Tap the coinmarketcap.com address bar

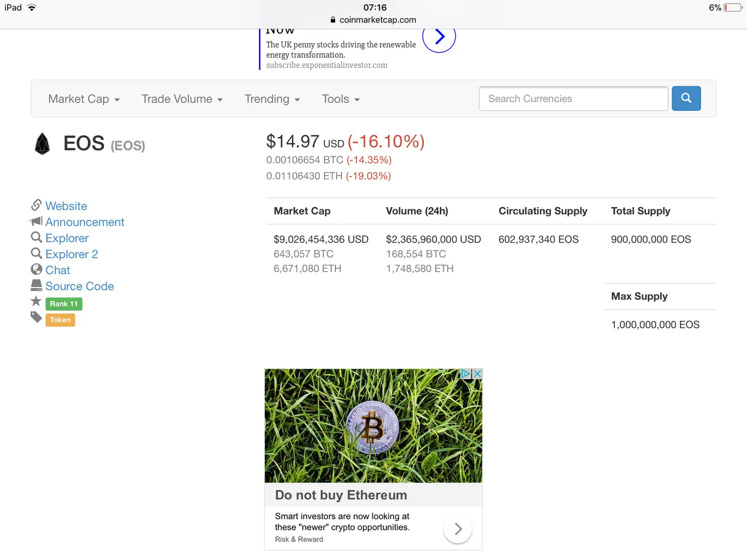tap(373, 20)
